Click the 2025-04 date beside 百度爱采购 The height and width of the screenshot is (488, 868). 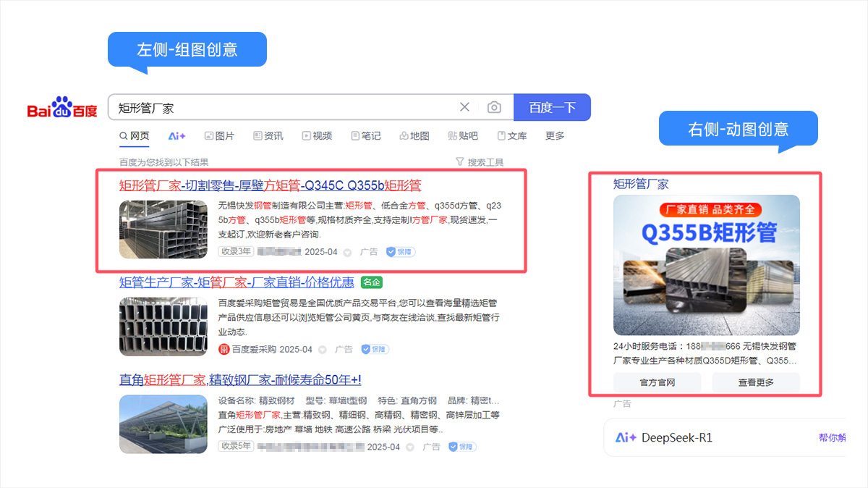[296, 350]
